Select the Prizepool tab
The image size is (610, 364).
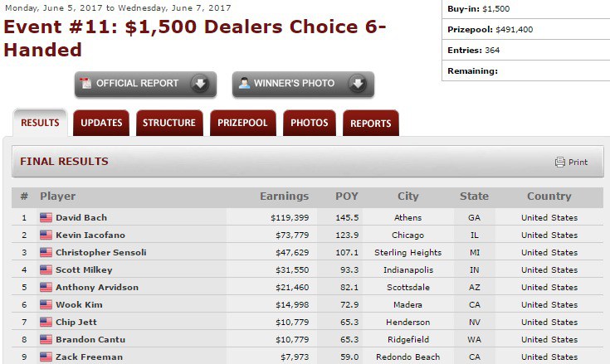tap(242, 124)
